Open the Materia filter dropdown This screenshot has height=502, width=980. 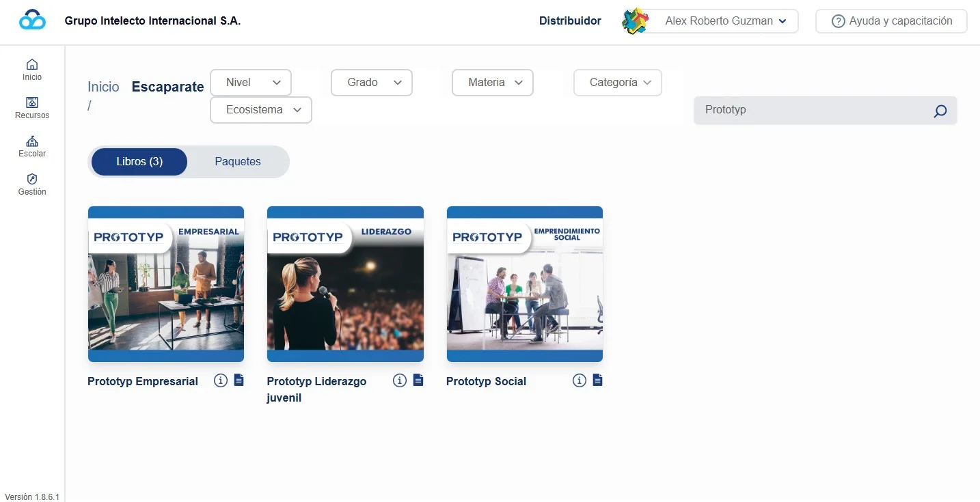click(x=493, y=83)
